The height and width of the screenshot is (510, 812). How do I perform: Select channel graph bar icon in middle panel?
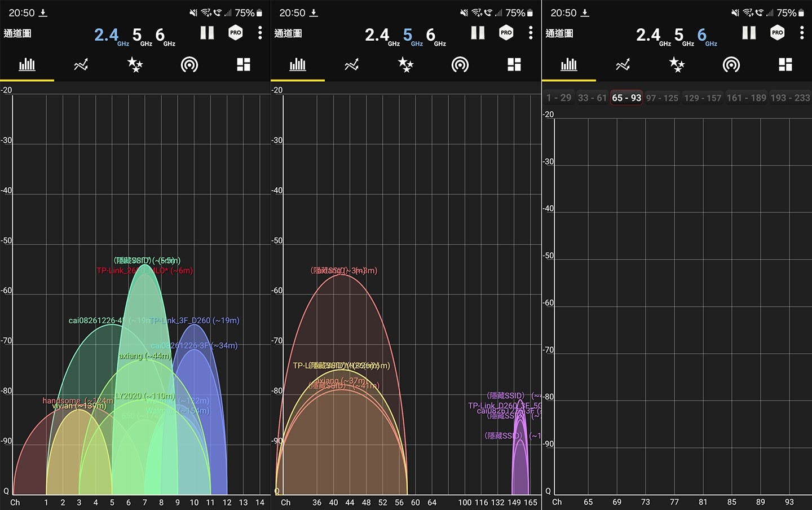[x=297, y=65]
